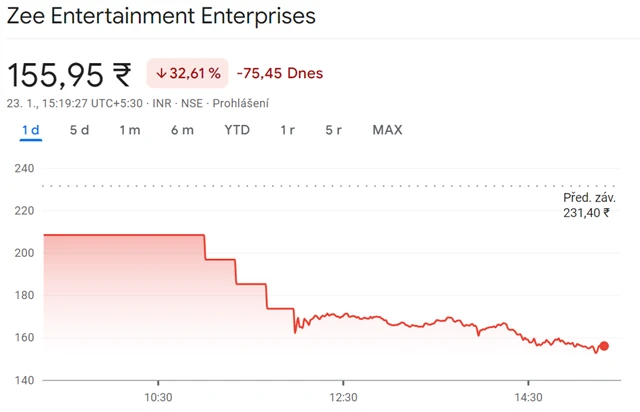Click the 12:30 time axis label
Image resolution: width=640 pixels, height=412 pixels.
click(x=343, y=396)
